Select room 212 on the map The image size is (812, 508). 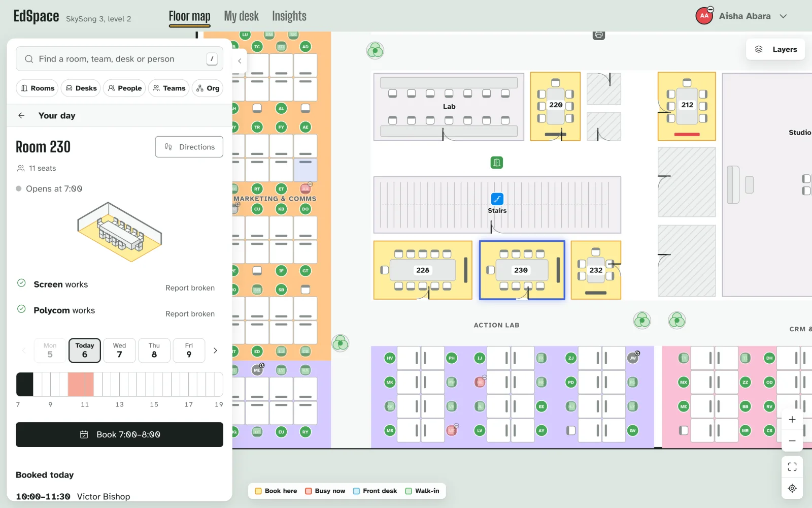click(x=687, y=106)
